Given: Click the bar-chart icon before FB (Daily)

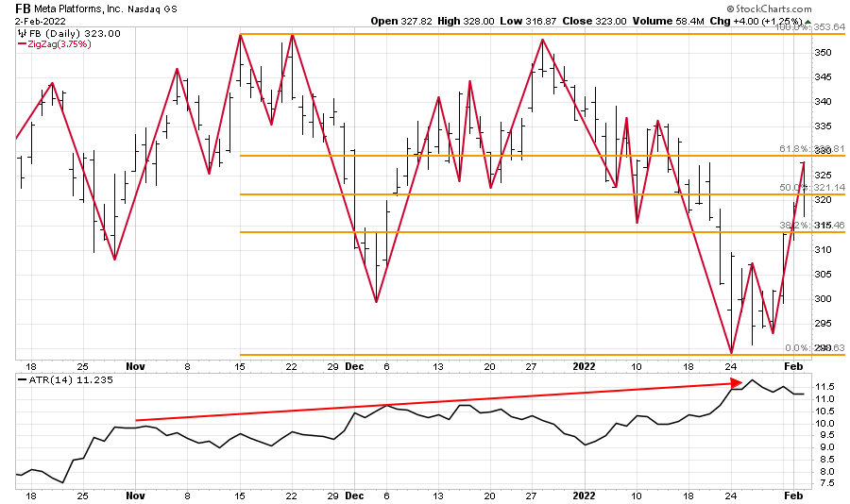Looking at the screenshot, I should [x=23, y=34].
